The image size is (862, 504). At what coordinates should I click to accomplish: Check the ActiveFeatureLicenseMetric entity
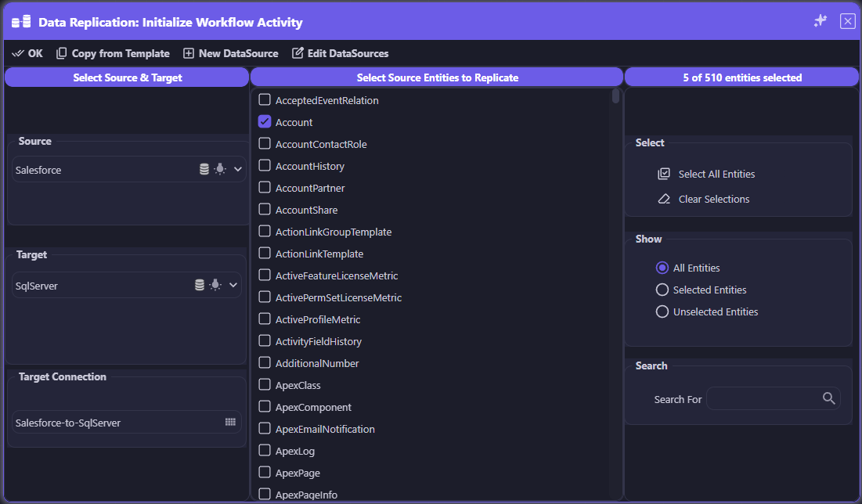pos(265,275)
